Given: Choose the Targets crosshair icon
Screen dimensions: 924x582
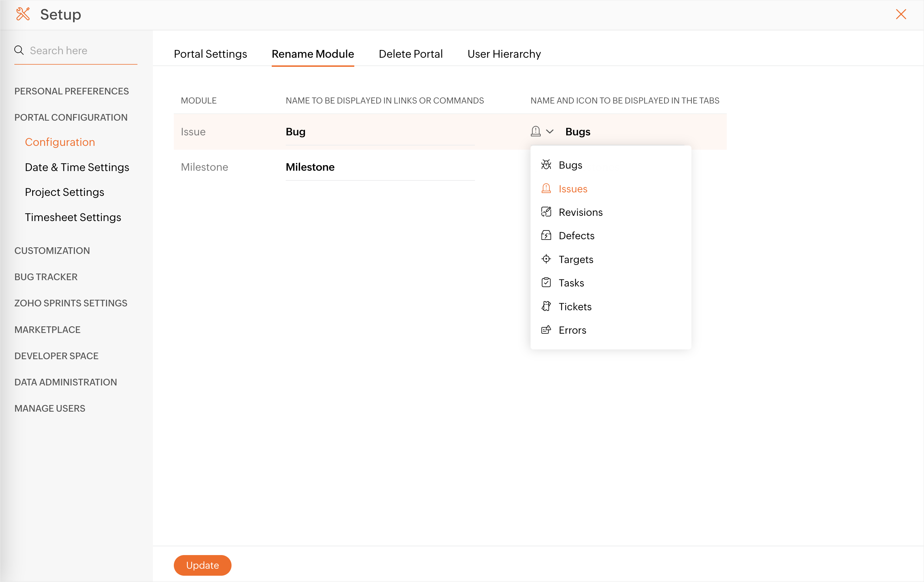Looking at the screenshot, I should pos(546,260).
